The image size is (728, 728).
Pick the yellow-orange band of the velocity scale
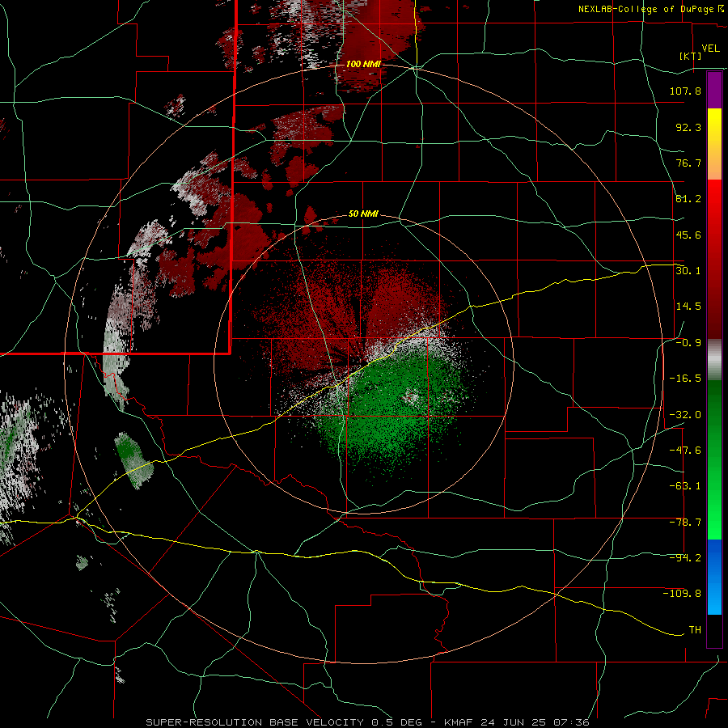click(714, 144)
